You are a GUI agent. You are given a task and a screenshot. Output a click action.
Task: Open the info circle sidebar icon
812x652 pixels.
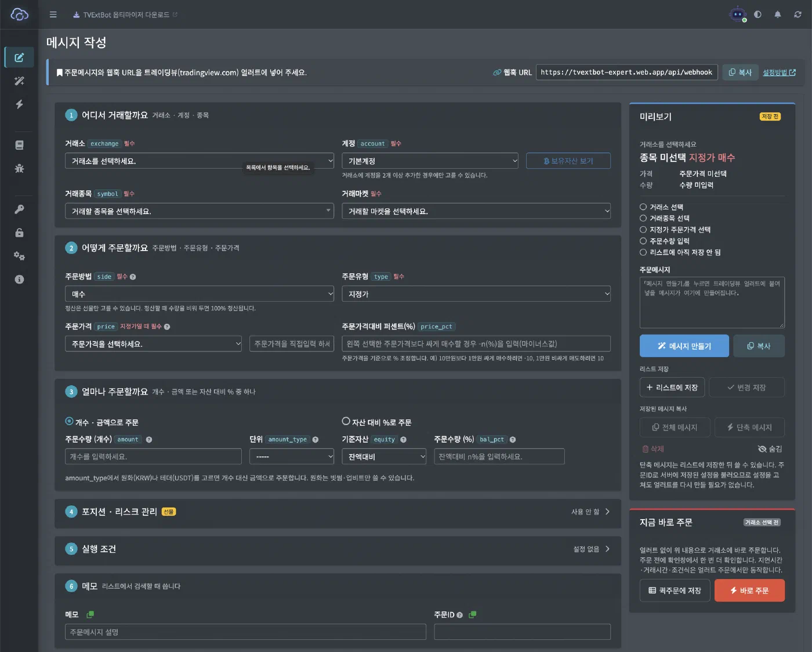tap(19, 279)
